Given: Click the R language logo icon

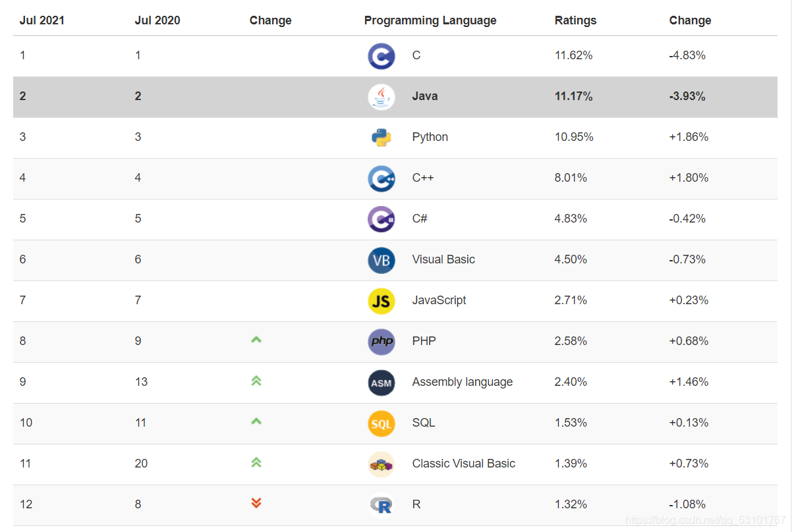Looking at the screenshot, I should coord(382,505).
